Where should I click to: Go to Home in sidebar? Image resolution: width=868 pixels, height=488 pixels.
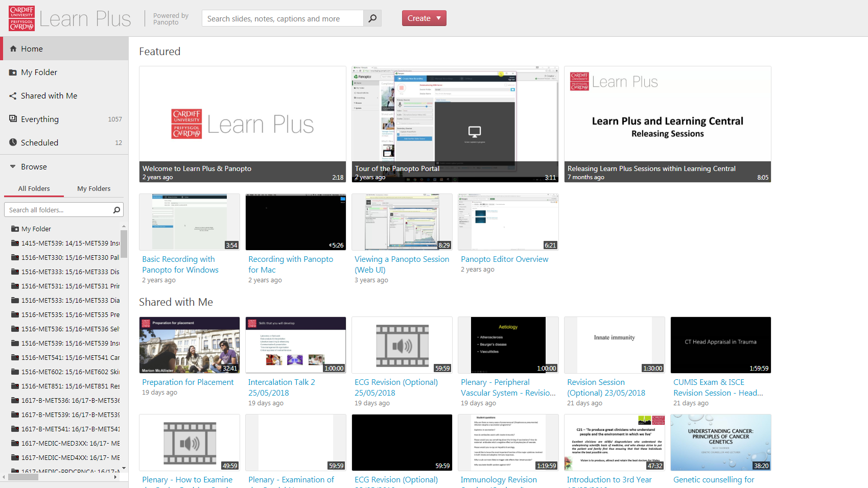pos(64,48)
